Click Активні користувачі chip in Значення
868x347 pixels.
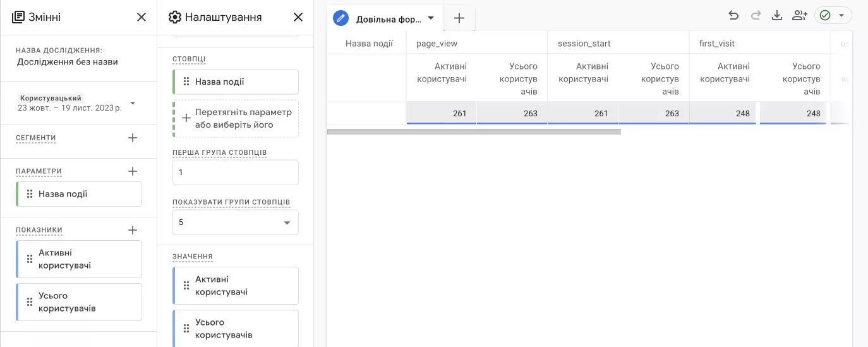(x=236, y=286)
